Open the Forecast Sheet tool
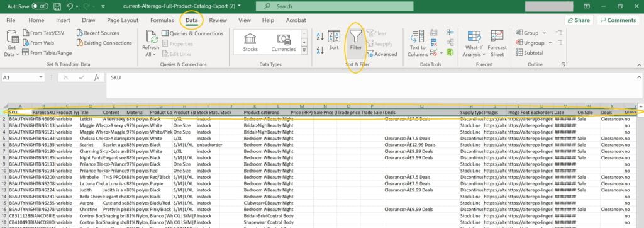 [497, 43]
